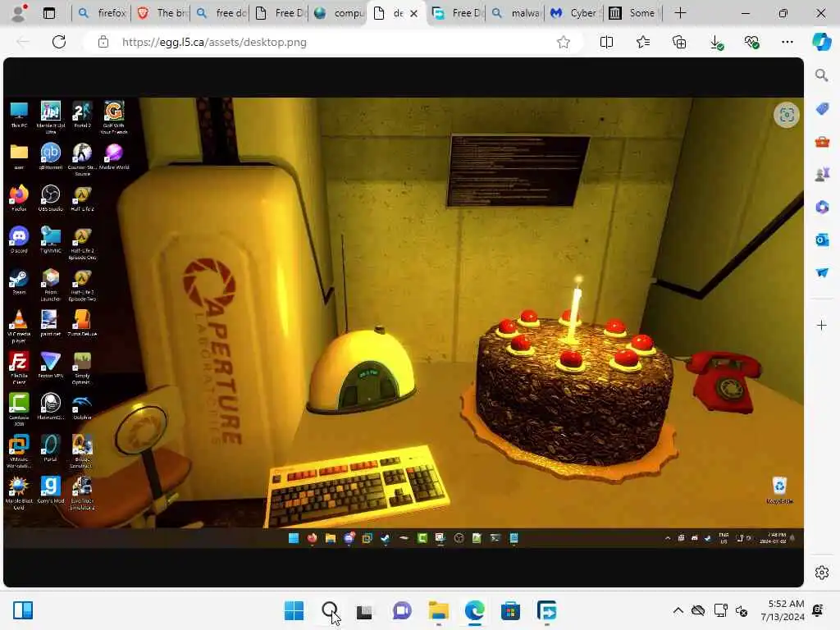Open the notifications bell in tray
The image size is (840, 630).
818,610
